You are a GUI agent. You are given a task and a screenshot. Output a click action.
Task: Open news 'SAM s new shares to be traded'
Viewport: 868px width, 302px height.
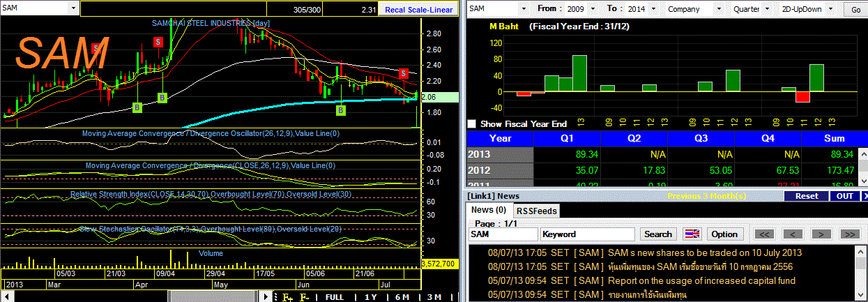pos(705,252)
